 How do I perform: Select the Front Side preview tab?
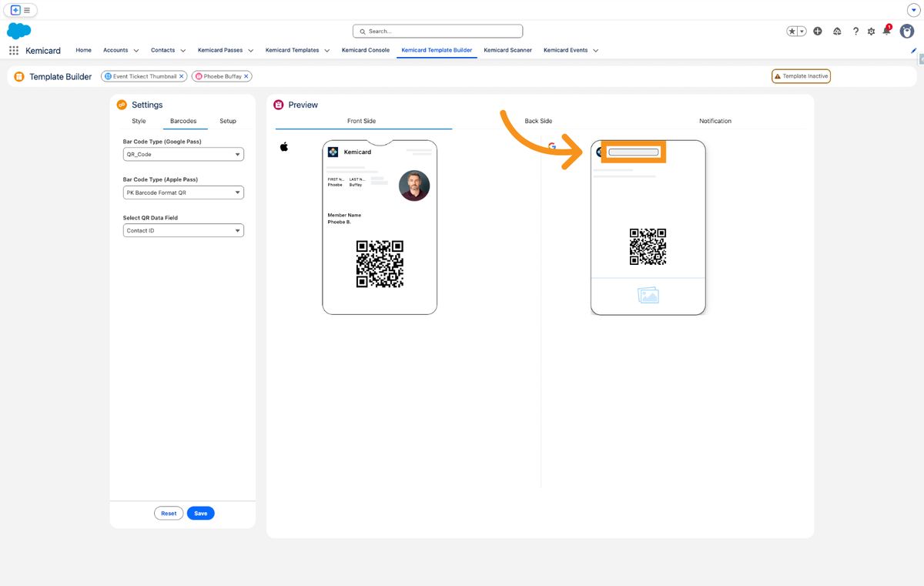[x=362, y=121]
